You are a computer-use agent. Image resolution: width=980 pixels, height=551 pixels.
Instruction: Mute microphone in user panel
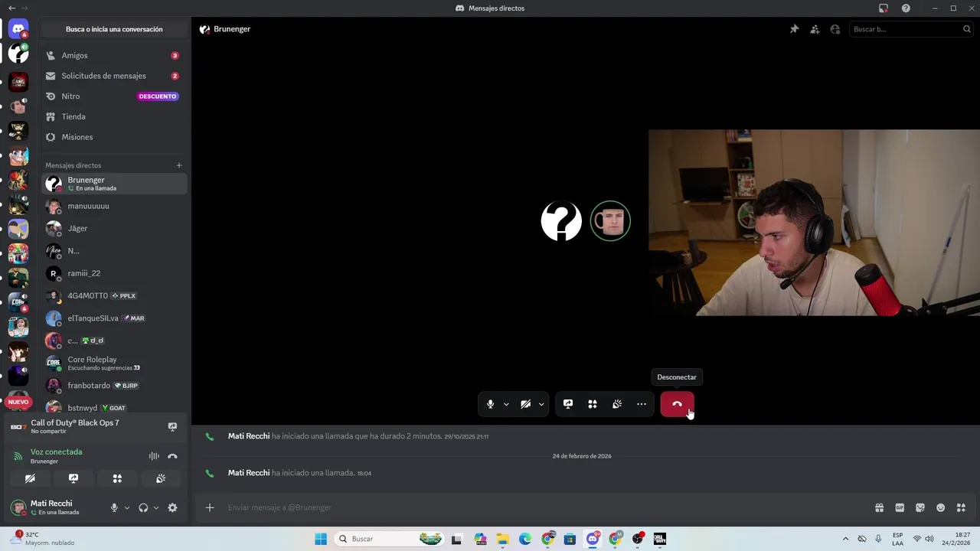[114, 507]
